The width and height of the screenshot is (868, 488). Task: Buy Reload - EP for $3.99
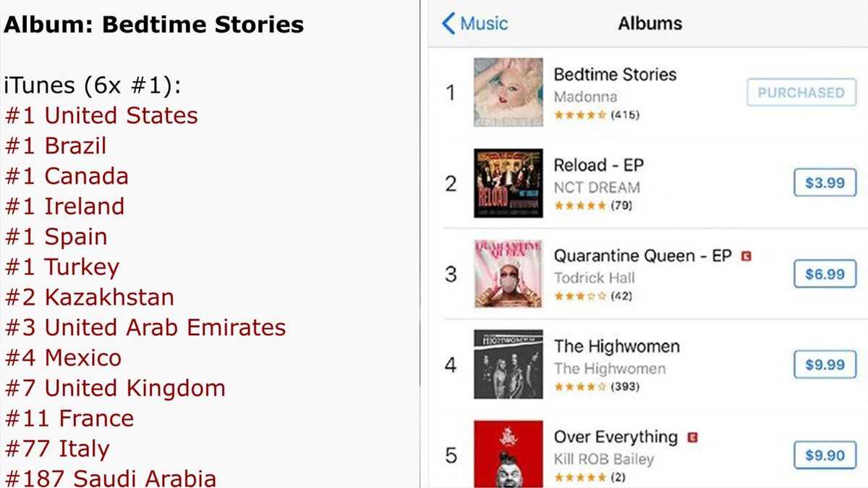coord(825,183)
